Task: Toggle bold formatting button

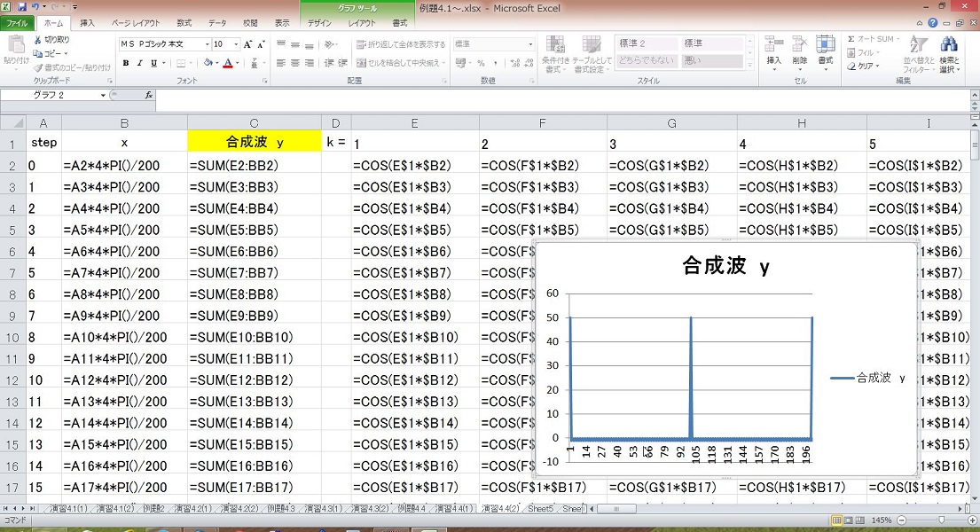Action: click(126, 63)
